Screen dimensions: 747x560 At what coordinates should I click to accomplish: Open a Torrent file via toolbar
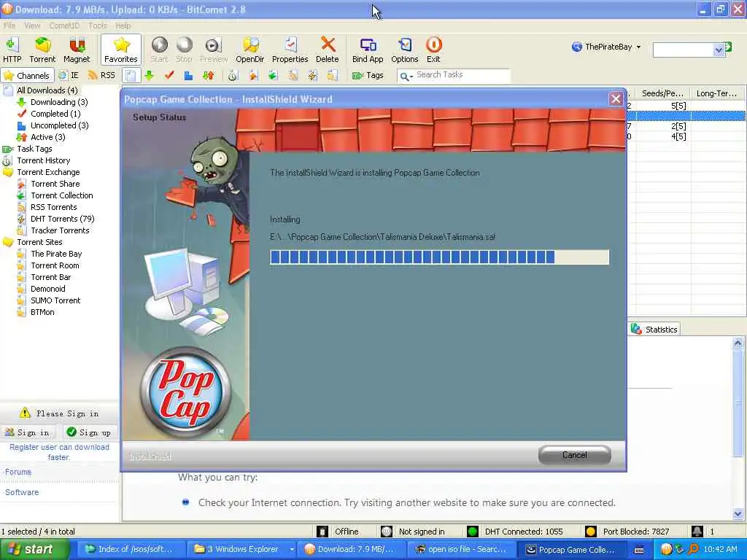click(42, 50)
